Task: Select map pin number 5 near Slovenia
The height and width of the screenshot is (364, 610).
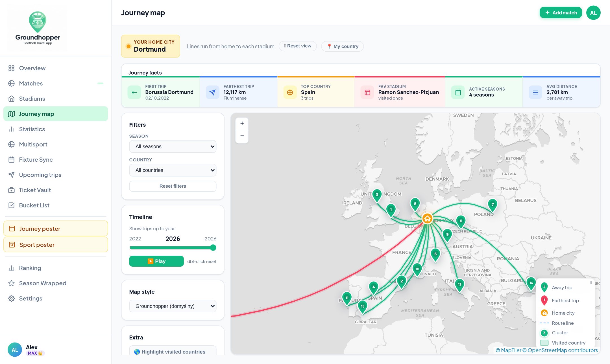Action: coord(435,255)
